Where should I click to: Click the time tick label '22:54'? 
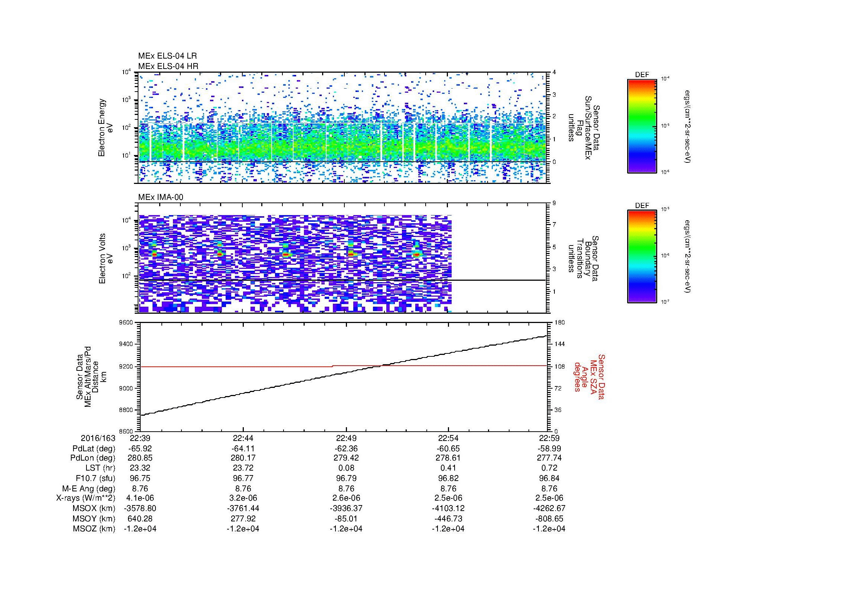click(x=448, y=438)
